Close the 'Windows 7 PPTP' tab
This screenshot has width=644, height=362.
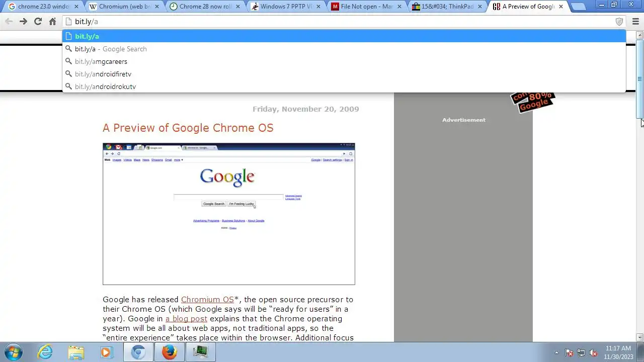click(x=318, y=7)
